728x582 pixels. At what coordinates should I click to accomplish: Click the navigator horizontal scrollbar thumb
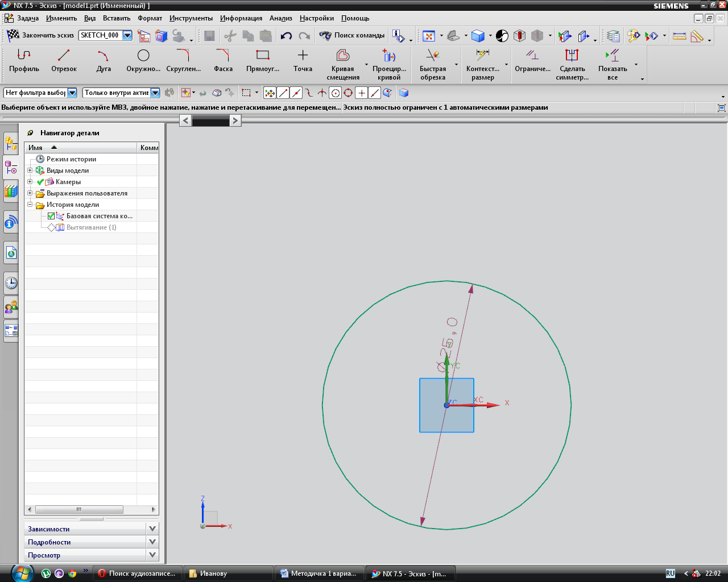79,509
